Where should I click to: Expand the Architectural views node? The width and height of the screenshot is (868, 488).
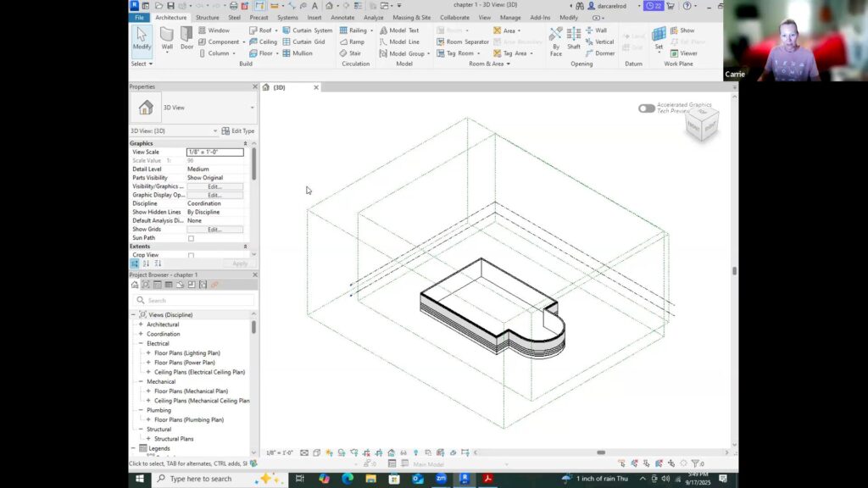(x=141, y=324)
